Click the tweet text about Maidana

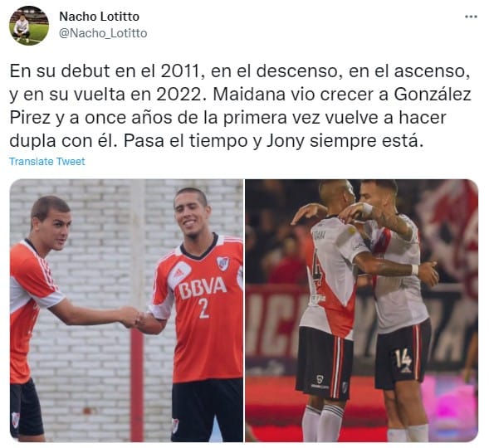coord(240,106)
